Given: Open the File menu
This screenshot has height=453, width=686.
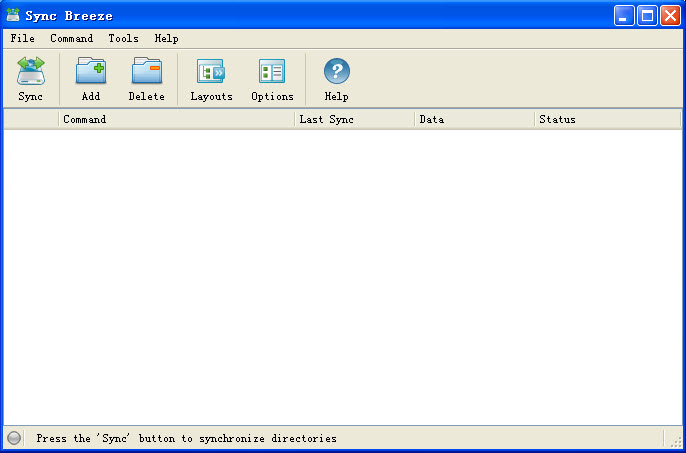Looking at the screenshot, I should pyautogui.click(x=22, y=38).
